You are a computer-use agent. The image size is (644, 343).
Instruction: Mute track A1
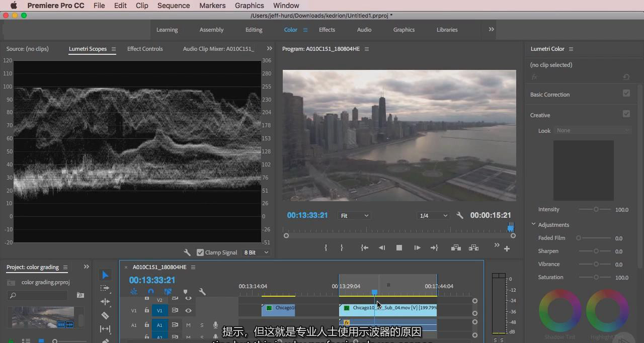pyautogui.click(x=189, y=325)
